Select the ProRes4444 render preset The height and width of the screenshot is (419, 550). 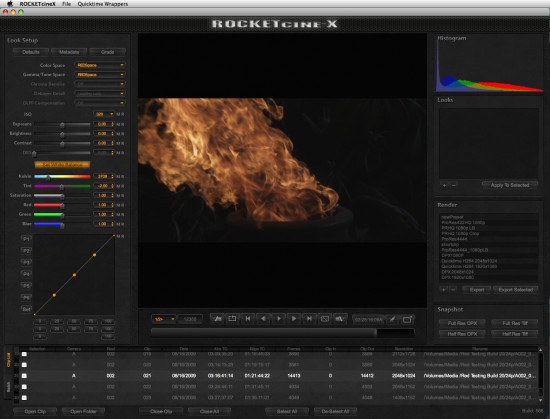pyautogui.click(x=489, y=239)
